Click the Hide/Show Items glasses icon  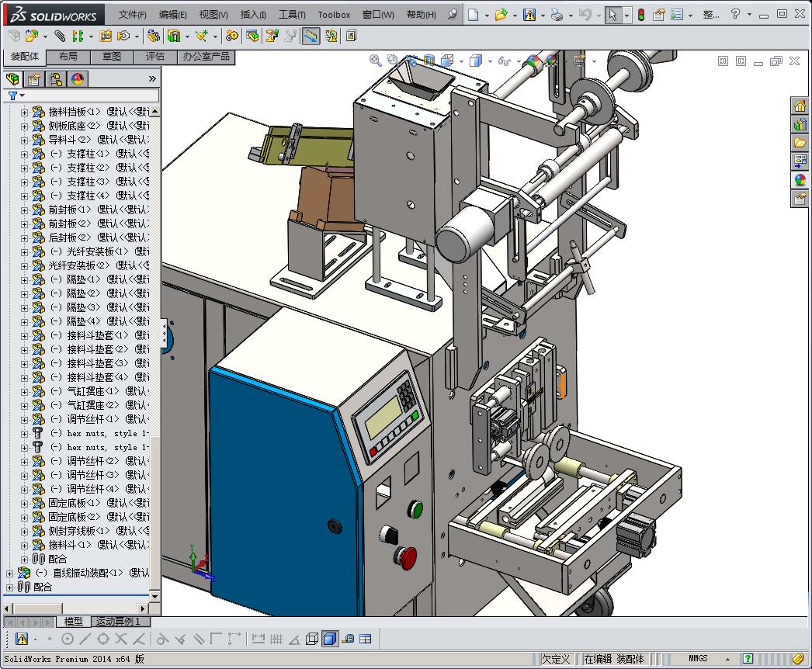[x=504, y=61]
